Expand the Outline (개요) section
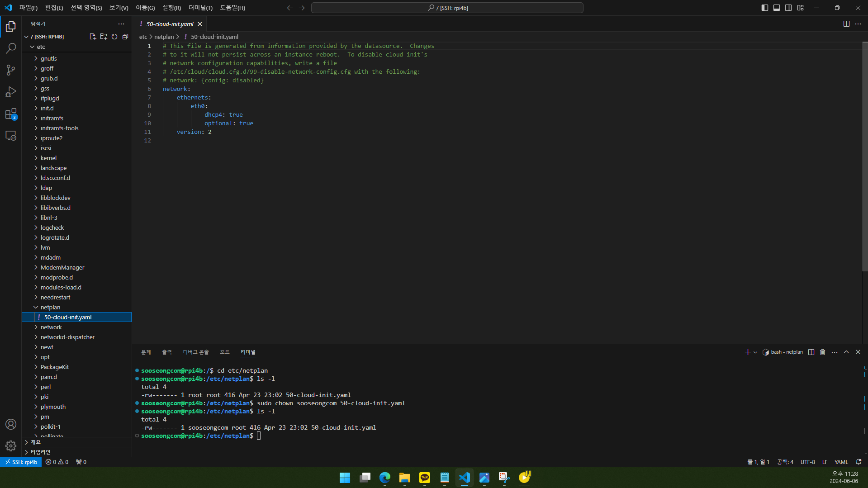The height and width of the screenshot is (488, 868). 76,442
